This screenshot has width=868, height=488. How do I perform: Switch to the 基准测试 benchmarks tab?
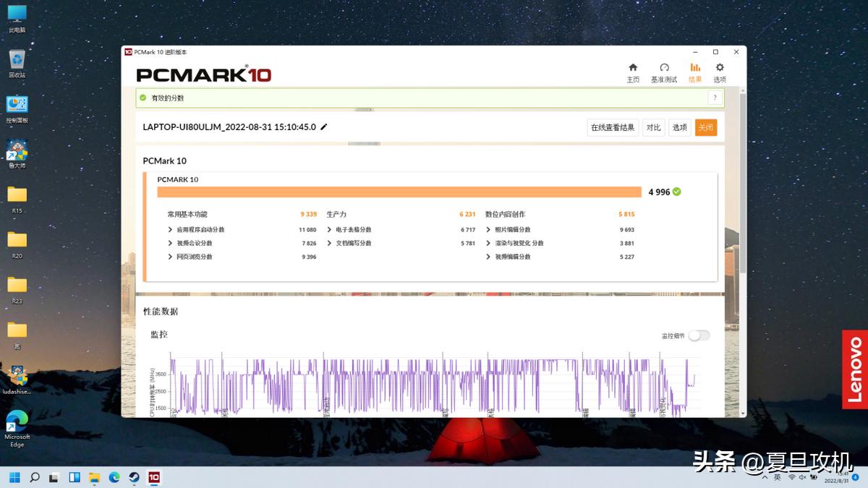click(x=664, y=72)
